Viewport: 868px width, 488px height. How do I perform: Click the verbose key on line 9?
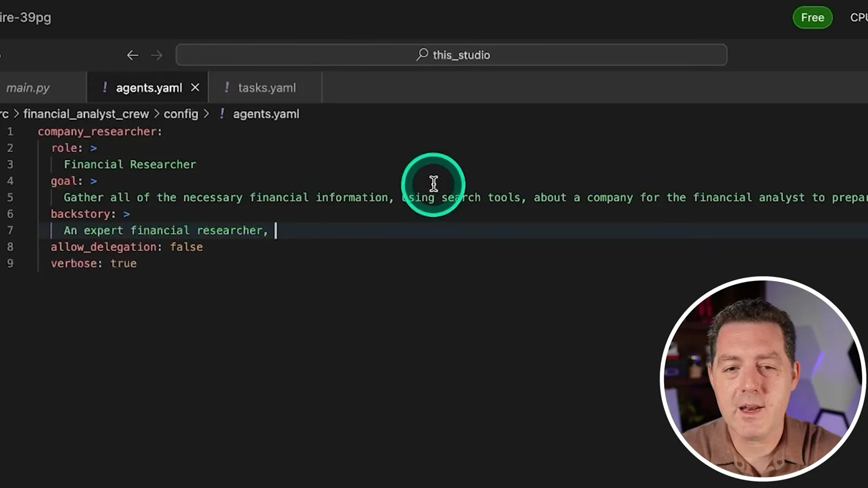coord(74,264)
